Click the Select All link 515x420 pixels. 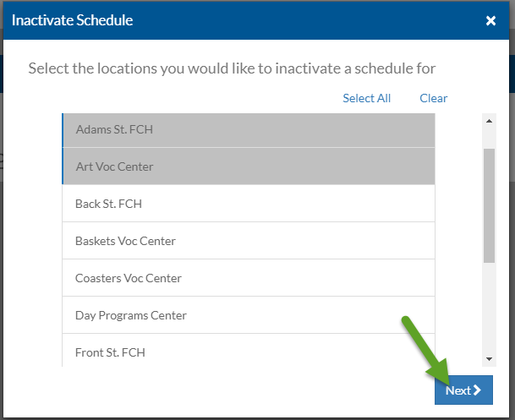click(x=366, y=98)
